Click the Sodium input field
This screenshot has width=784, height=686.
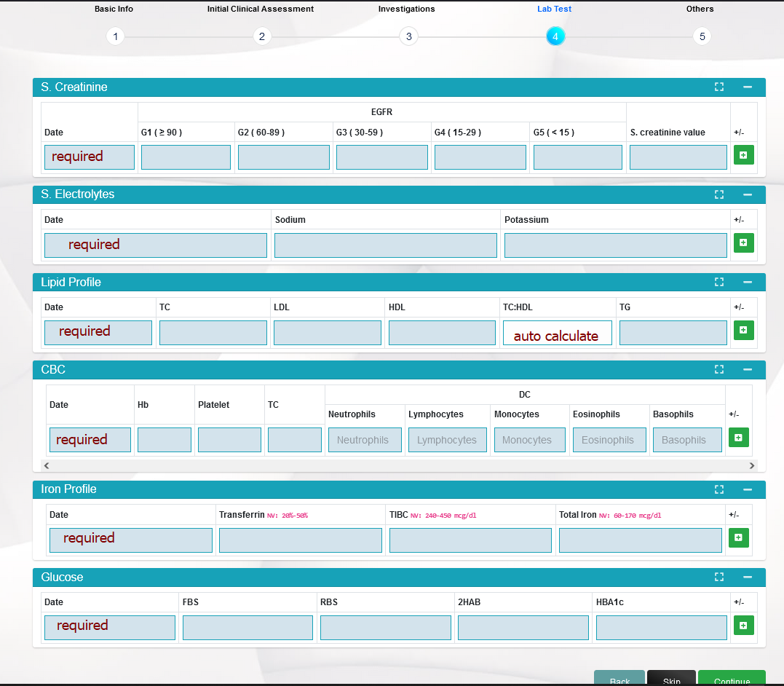[385, 245]
